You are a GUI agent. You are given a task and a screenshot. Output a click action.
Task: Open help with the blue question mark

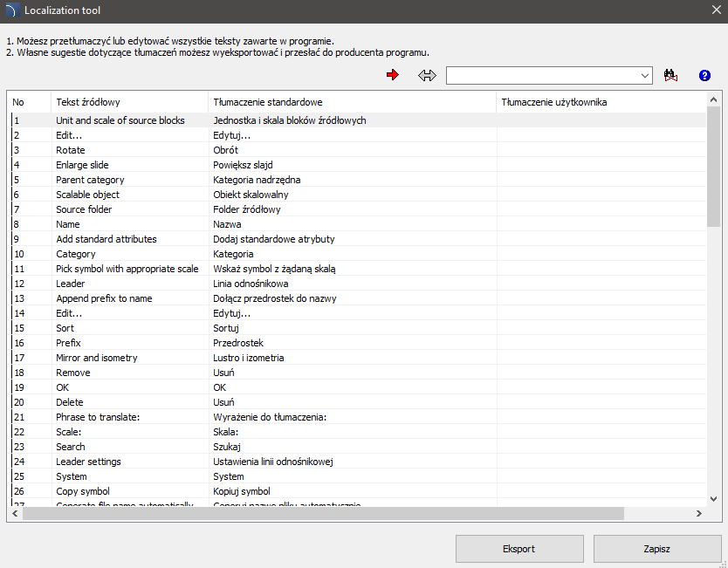click(x=704, y=76)
